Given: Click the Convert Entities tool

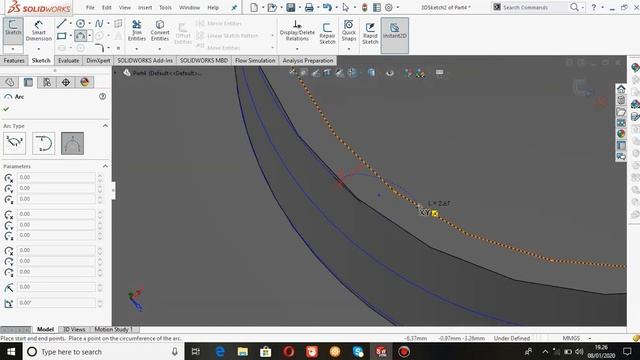Looking at the screenshot, I should point(160,31).
